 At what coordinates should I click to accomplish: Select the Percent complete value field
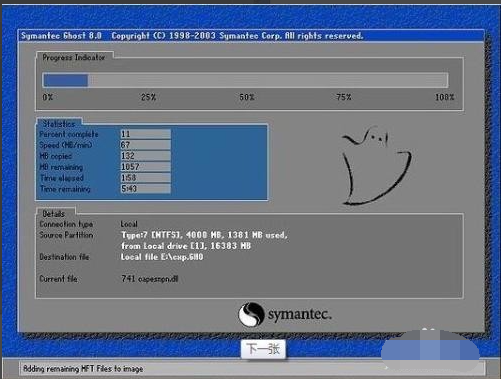(x=145, y=134)
